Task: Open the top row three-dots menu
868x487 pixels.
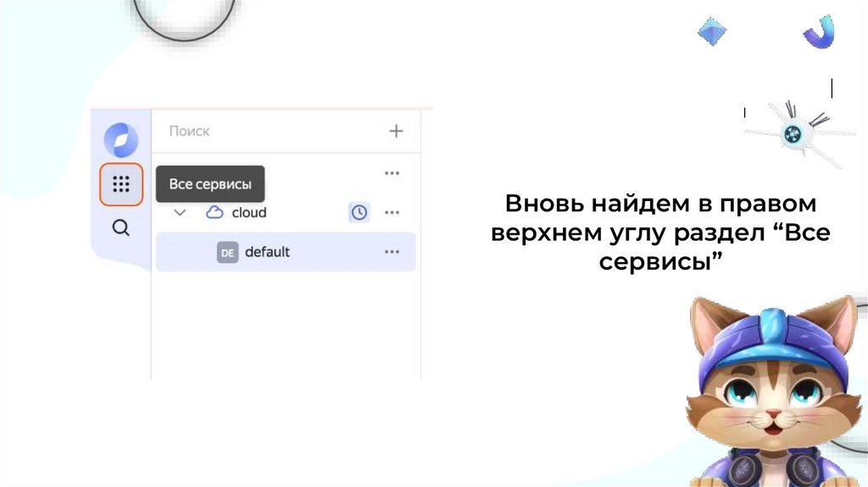Action: coord(392,173)
